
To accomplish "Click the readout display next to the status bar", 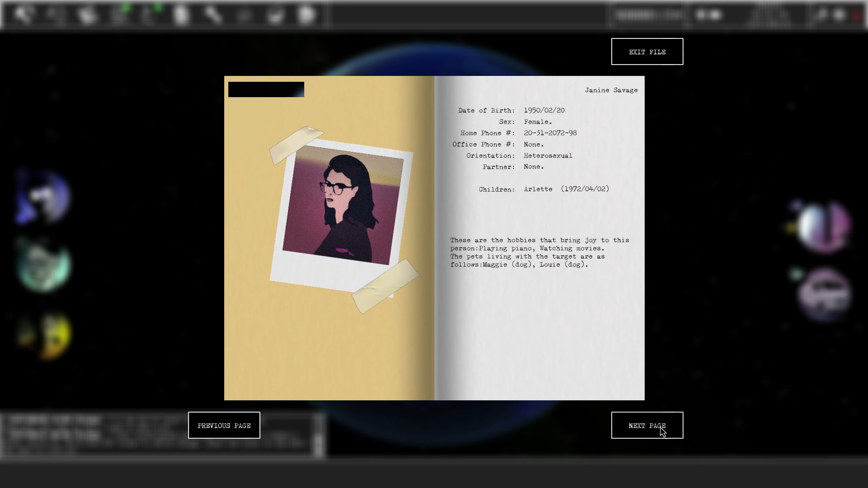I will (x=649, y=14).
